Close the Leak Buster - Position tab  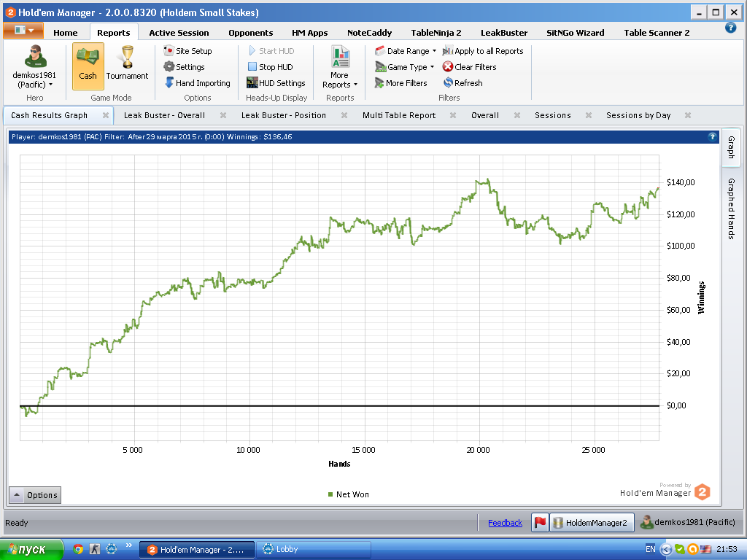(344, 115)
